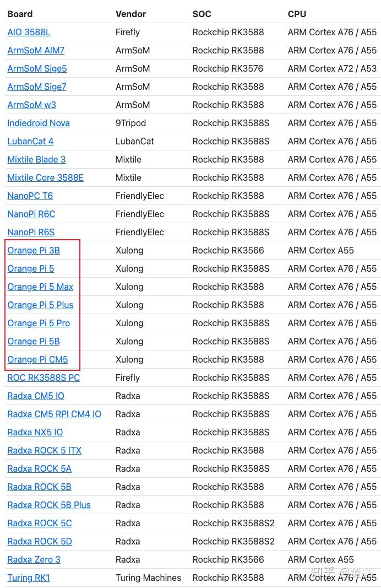The image size is (381, 588).
Task: Open the Indiedroid Nova link
Action: click(39, 123)
